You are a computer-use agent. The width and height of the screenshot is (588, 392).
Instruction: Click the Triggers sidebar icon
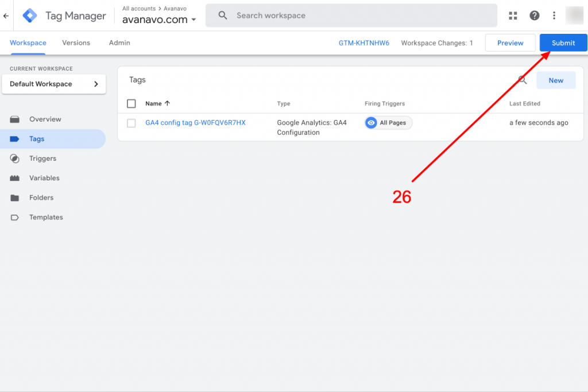[14, 158]
